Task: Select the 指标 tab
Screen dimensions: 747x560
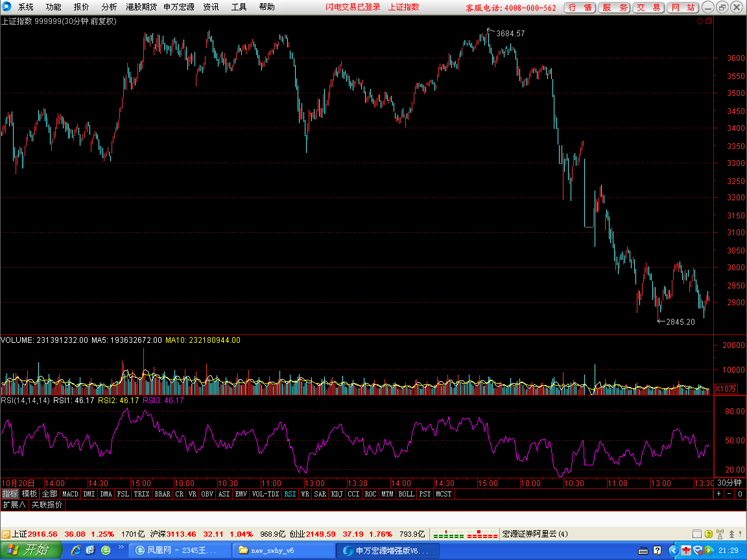Action: tap(10, 495)
